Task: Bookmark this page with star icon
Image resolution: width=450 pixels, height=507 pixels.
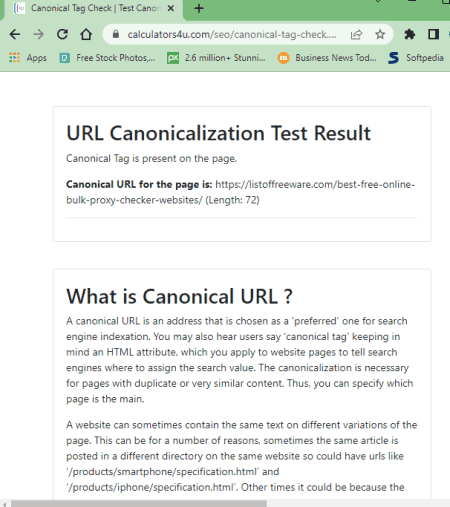Action: [x=380, y=34]
